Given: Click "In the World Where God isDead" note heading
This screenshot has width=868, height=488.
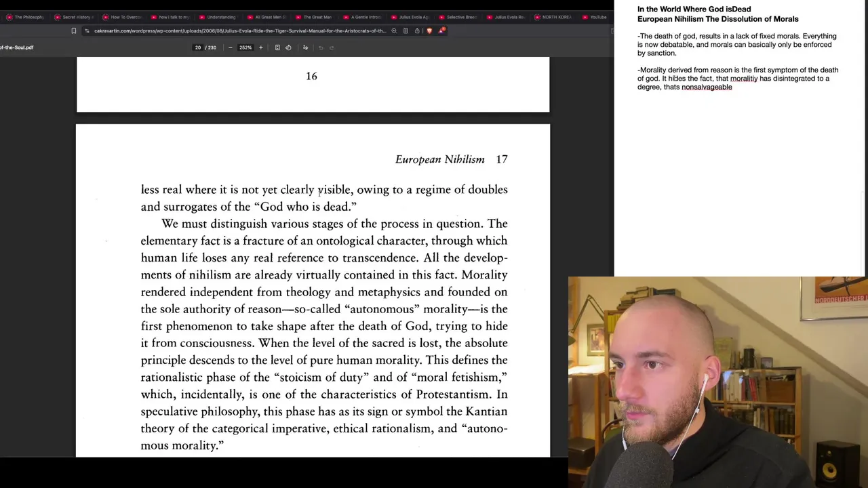Looking at the screenshot, I should 694,9.
